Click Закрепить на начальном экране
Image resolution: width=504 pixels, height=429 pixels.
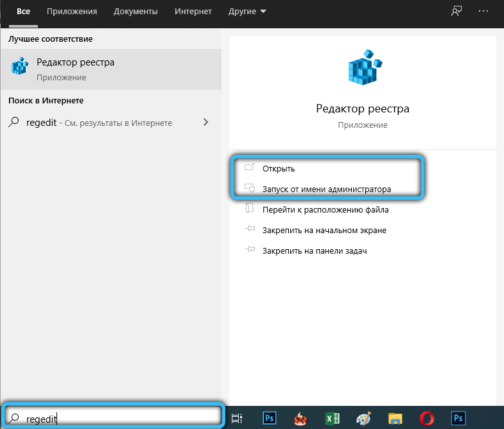click(x=324, y=231)
